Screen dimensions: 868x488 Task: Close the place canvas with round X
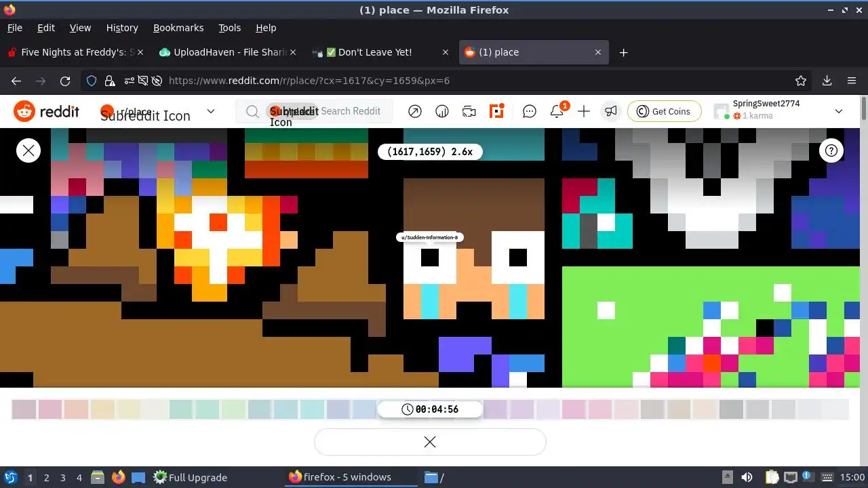pyautogui.click(x=28, y=150)
